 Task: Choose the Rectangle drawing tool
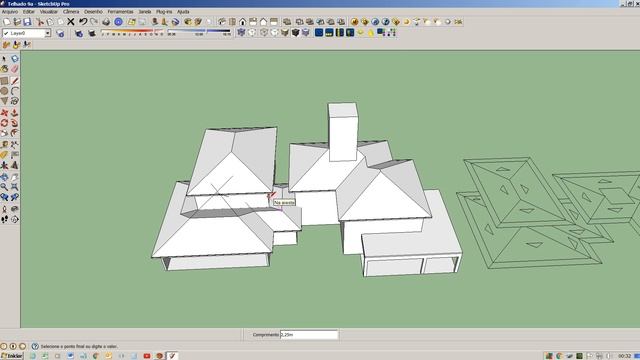4,81
